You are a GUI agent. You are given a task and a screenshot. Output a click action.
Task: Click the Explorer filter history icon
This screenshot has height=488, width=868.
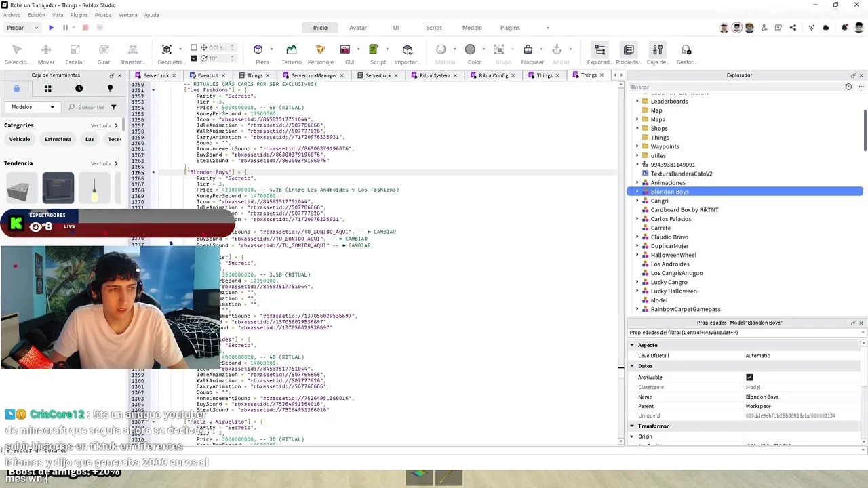pos(848,87)
